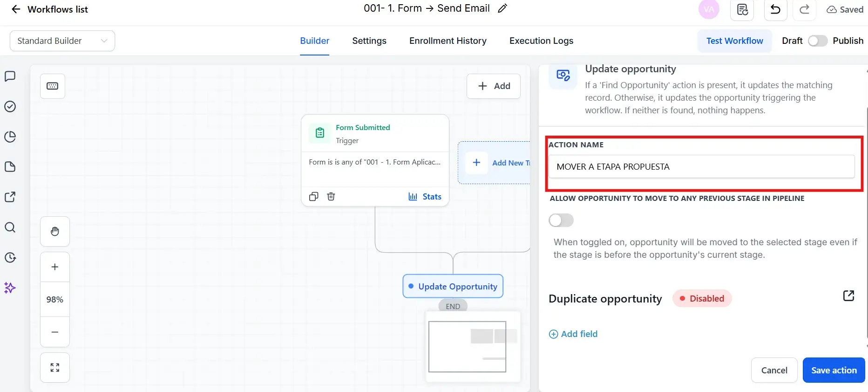Open Standard Builder dropdown
868x392 pixels.
[x=62, y=41]
